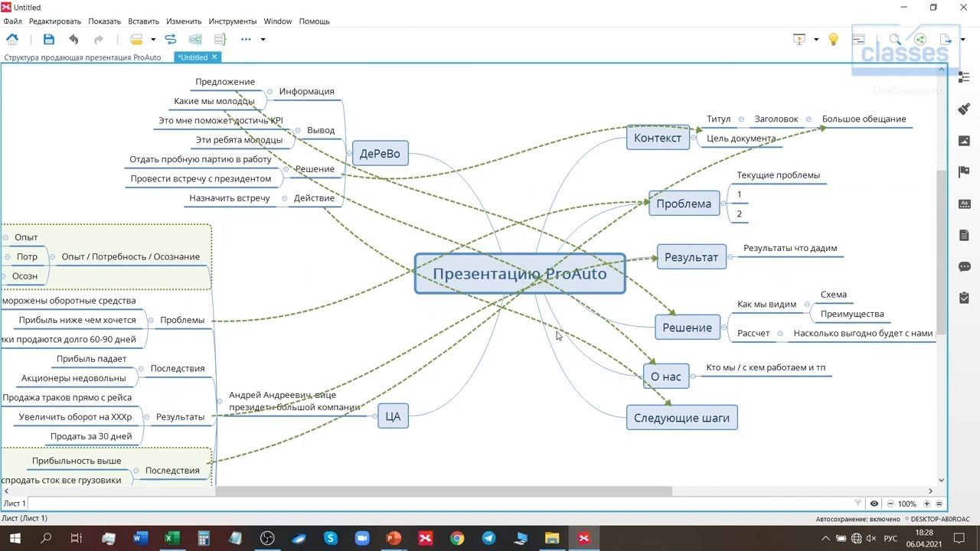Open the Window menu

point(278,21)
